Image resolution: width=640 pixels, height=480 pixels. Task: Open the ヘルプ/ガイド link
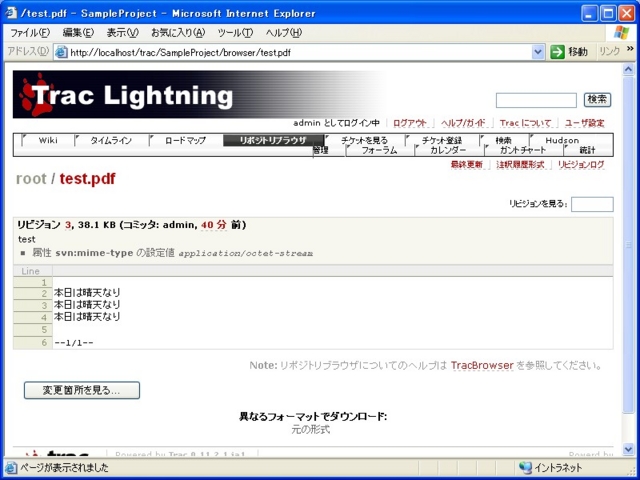[x=463, y=123]
